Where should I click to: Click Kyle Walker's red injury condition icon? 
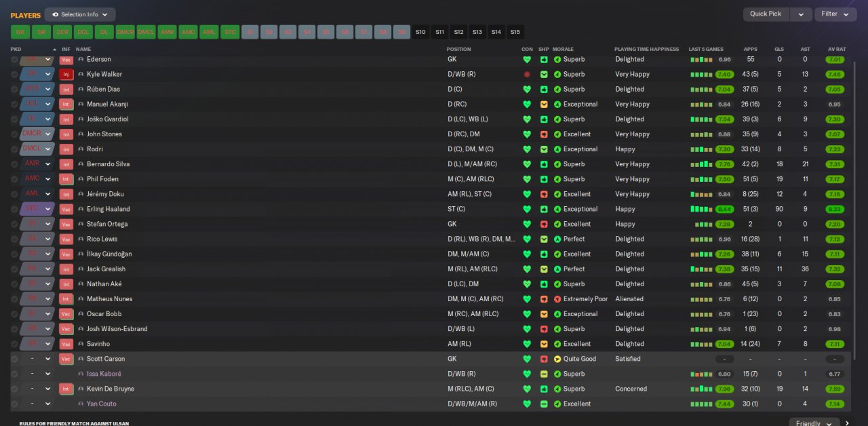(527, 75)
